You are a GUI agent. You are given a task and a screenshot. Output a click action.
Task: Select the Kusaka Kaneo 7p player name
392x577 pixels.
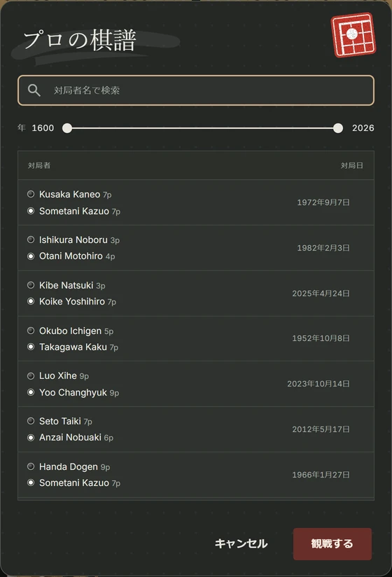(76, 194)
